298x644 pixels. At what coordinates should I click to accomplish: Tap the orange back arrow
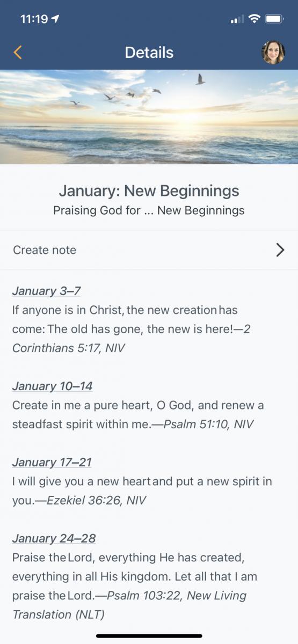coord(18,53)
